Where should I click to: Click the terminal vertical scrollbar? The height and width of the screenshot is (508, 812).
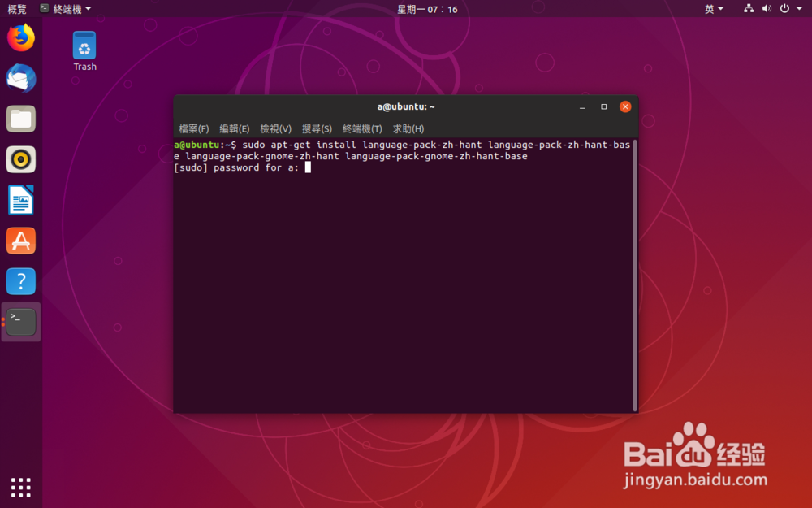coord(635,275)
